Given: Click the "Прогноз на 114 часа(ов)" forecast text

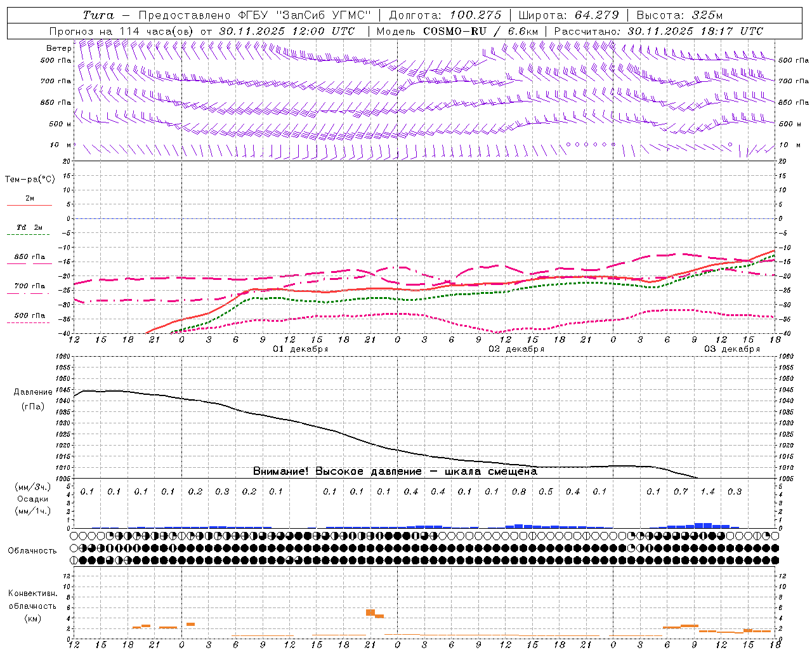Looking at the screenshot, I should pos(122,31).
